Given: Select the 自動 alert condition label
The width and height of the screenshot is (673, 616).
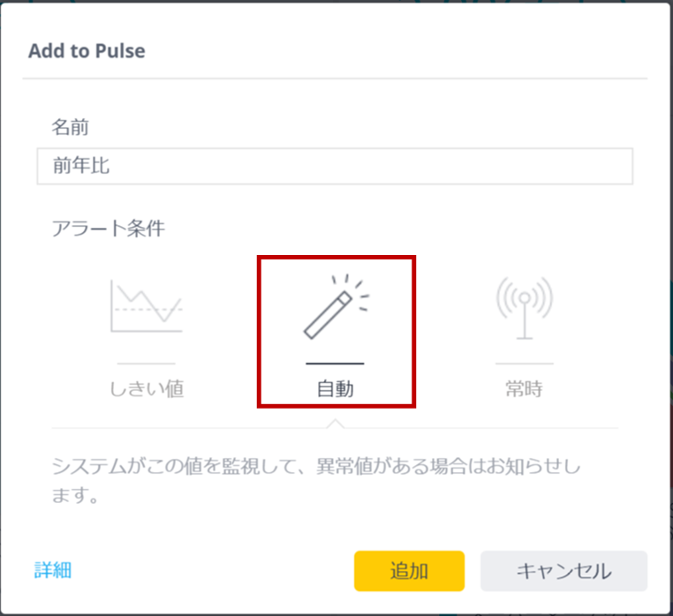Looking at the screenshot, I should click(336, 389).
